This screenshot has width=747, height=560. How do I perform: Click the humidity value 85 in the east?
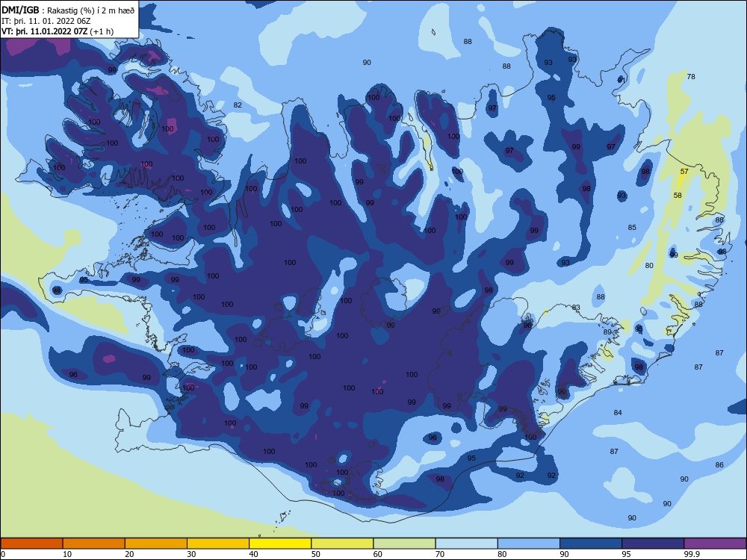coord(632,227)
